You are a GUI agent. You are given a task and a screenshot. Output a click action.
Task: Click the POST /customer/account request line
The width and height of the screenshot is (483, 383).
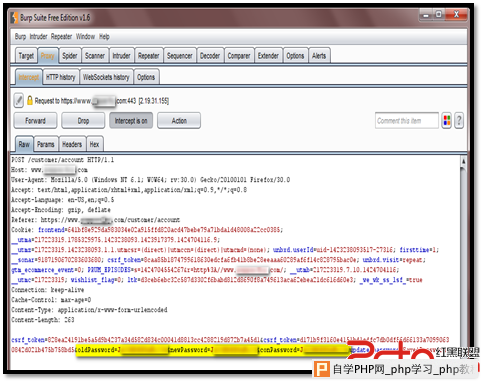[62, 160]
